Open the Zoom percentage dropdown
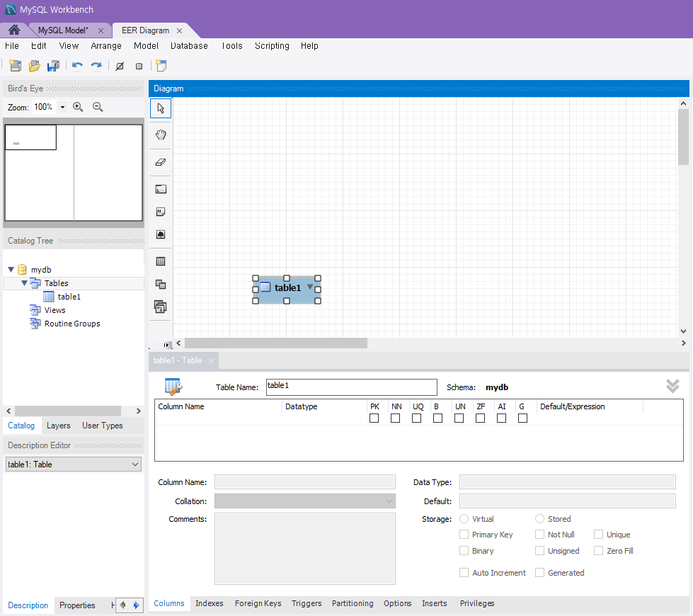The width and height of the screenshot is (693, 616). tap(63, 107)
